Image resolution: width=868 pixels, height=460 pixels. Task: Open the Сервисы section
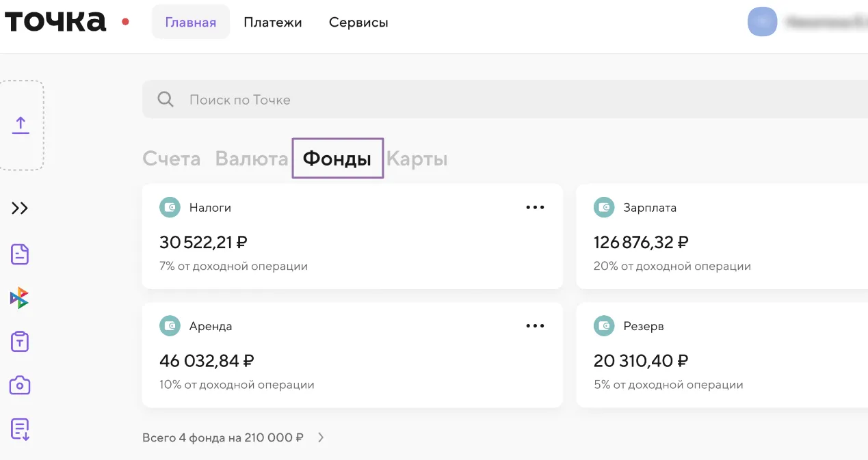(358, 22)
